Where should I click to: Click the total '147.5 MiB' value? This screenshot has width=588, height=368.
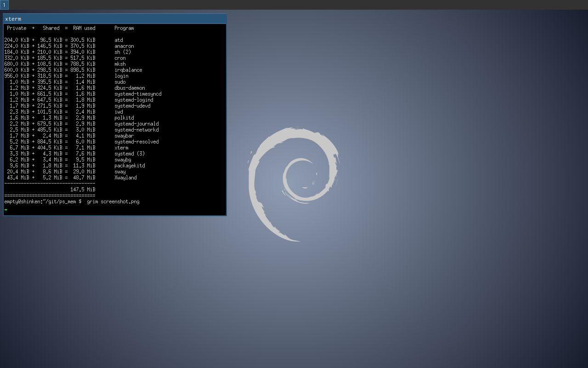coord(83,190)
